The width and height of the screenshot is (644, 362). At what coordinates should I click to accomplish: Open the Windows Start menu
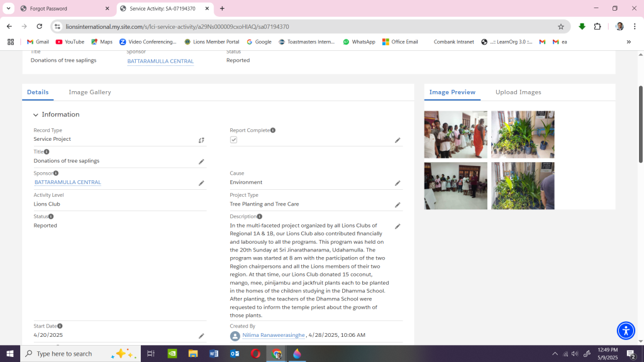point(10,353)
